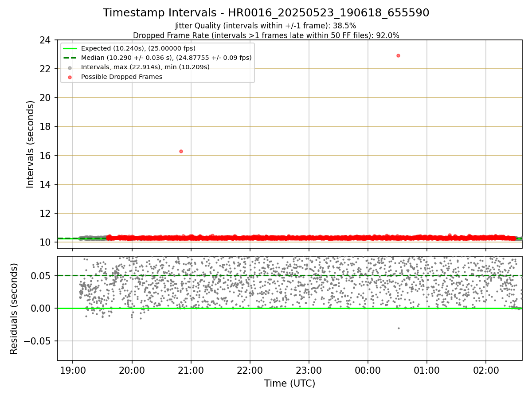Click the '19:00' x-axis tick label
This screenshot has width=532, height=399.
(x=73, y=370)
